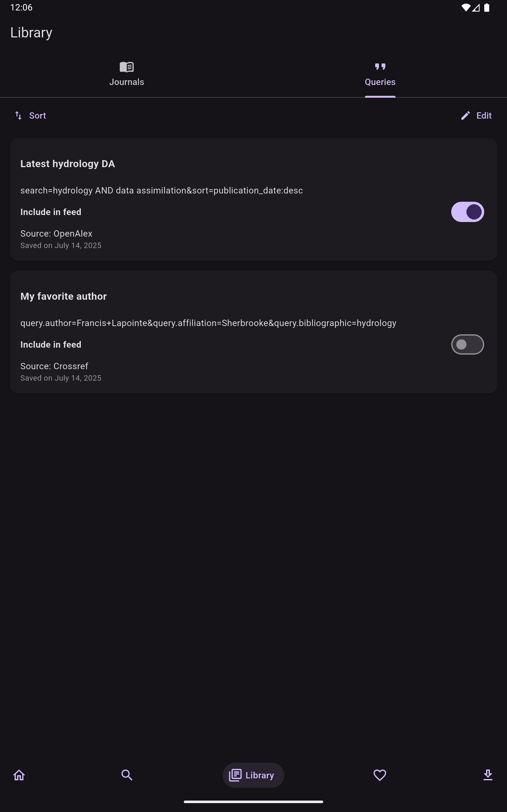Click the Francis Lapointe author query string

[x=208, y=323]
